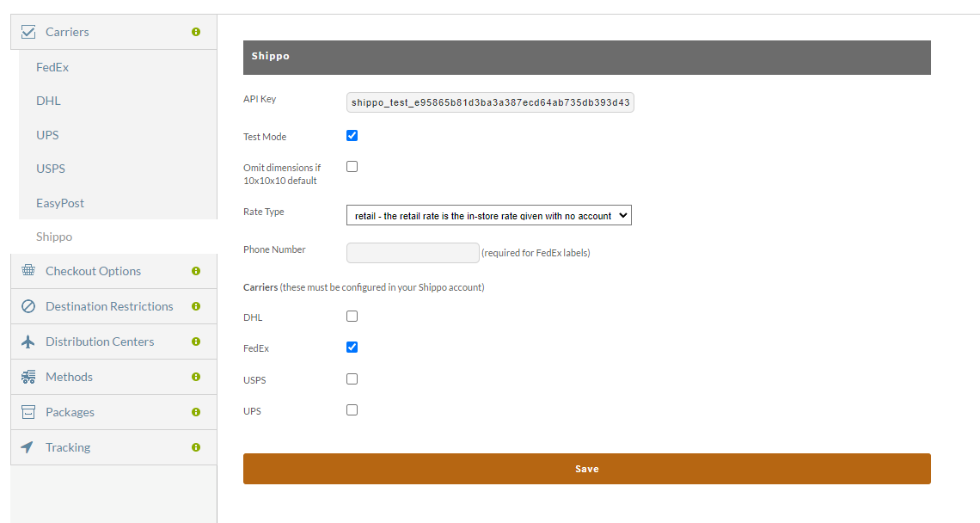980x523 pixels.
Task: Uncheck the FedEx carrier checkbox
Action: click(x=352, y=348)
